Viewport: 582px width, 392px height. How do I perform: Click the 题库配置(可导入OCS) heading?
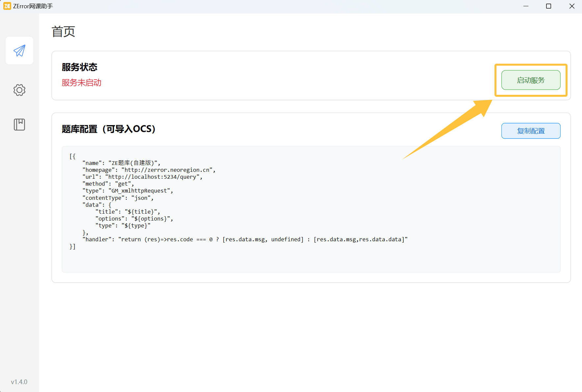click(109, 129)
